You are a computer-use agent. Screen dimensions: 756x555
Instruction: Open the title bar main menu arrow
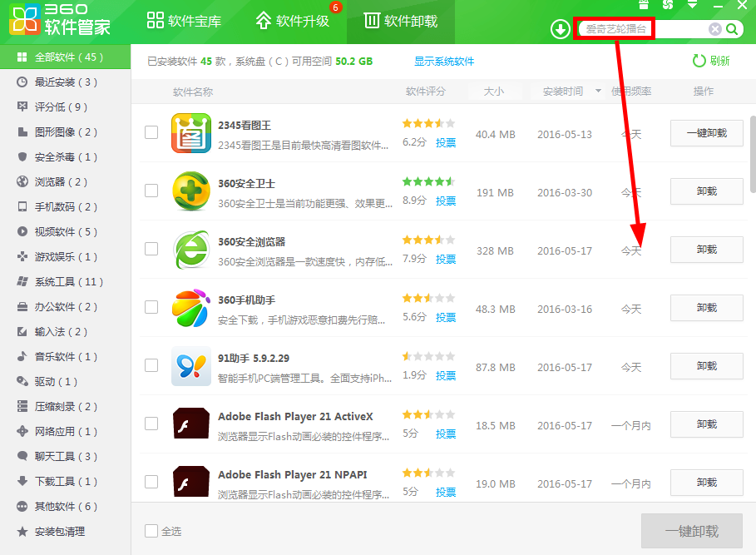[x=693, y=4]
